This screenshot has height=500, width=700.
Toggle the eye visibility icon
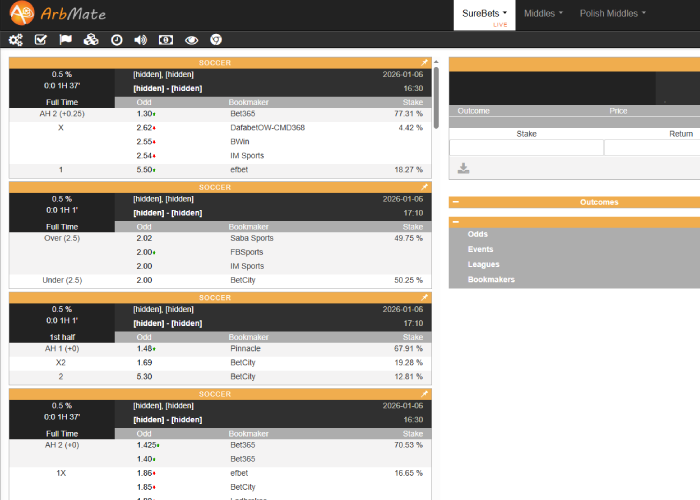[192, 40]
